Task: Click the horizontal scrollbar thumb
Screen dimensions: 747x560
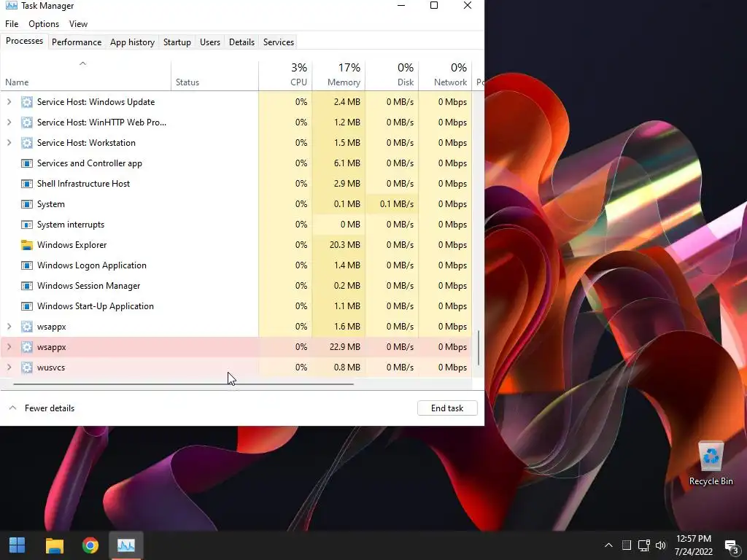Action: click(183, 384)
